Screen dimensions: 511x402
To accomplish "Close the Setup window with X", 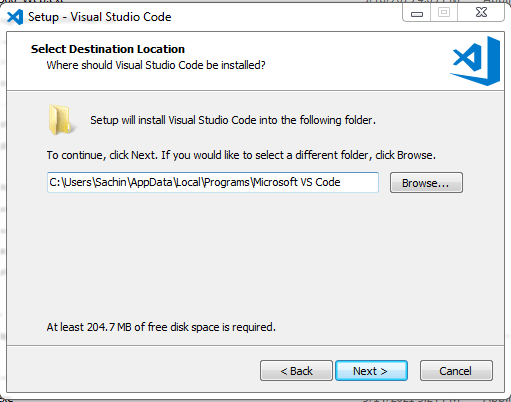I will [x=481, y=13].
